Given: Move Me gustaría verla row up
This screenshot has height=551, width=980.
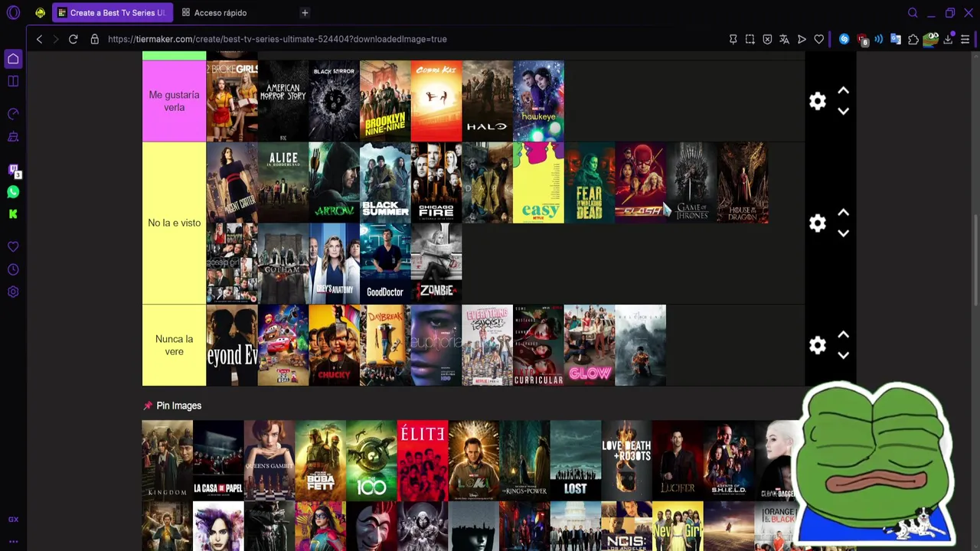Looking at the screenshot, I should [x=843, y=91].
